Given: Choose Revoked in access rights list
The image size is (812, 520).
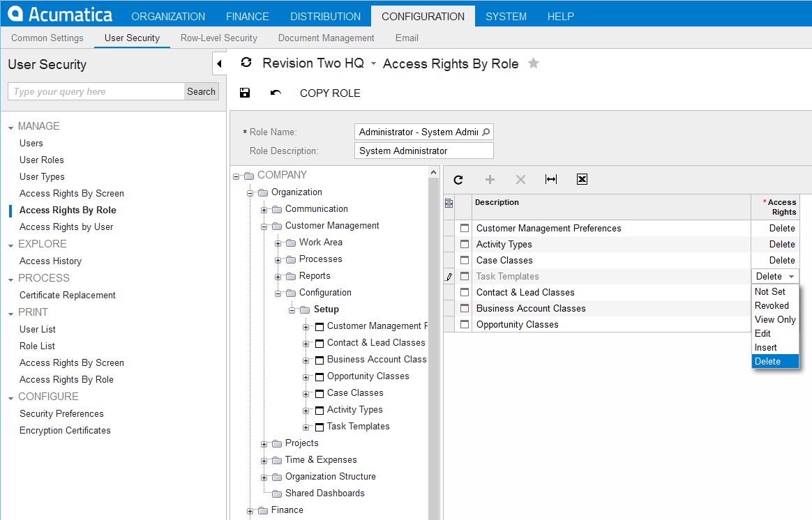Looking at the screenshot, I should click(775, 306).
